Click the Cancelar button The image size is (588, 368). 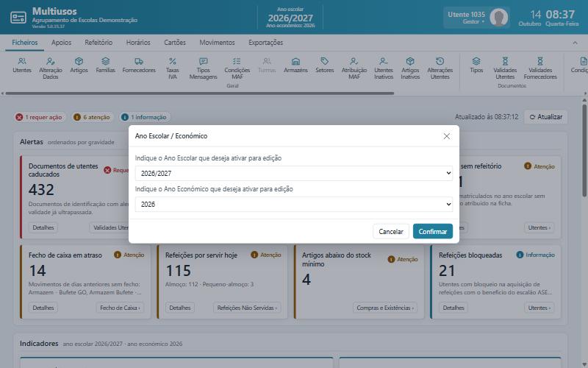pos(391,231)
